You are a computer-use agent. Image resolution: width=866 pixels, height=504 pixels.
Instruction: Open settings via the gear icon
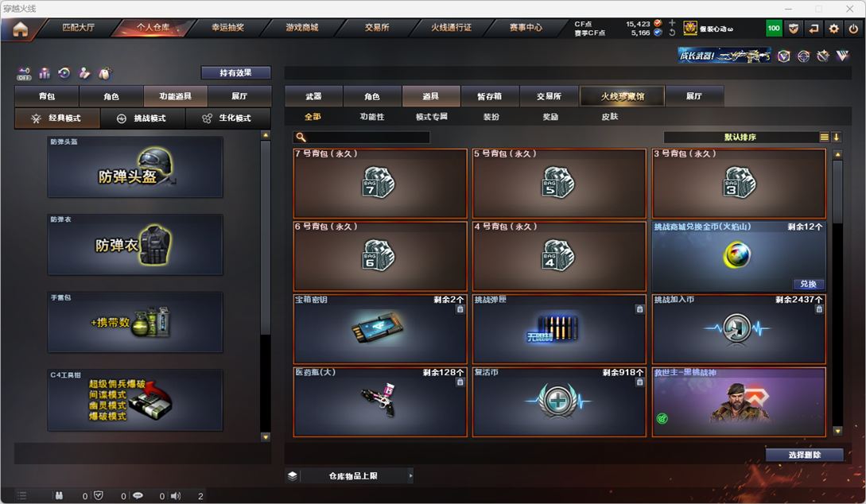pos(833,29)
